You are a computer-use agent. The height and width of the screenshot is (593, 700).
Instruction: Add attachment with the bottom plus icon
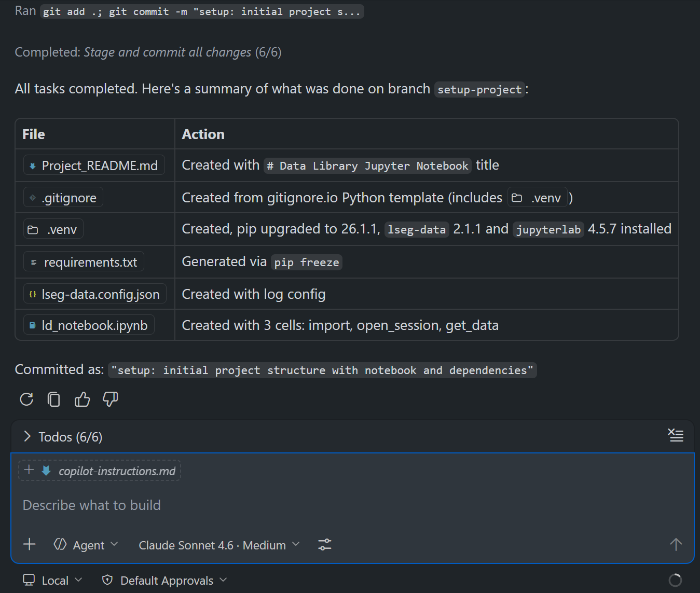pos(30,544)
